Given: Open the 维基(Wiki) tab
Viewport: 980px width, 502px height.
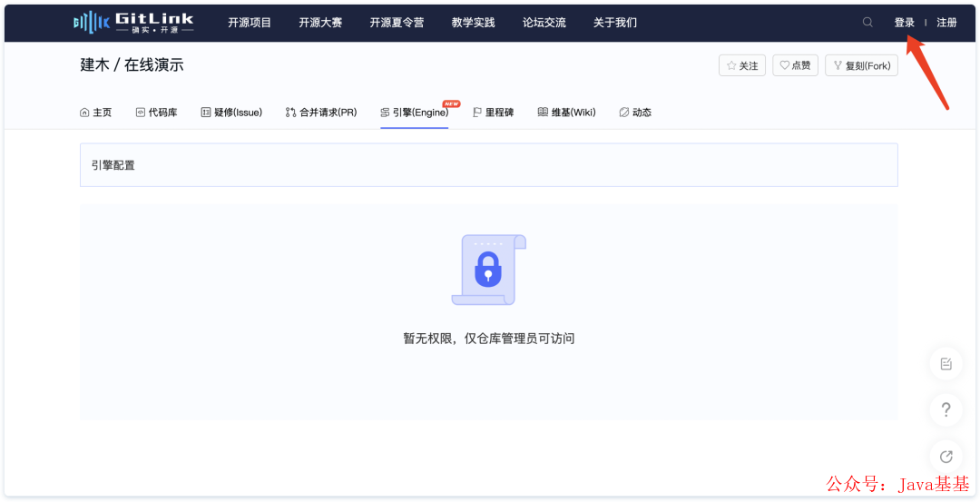Looking at the screenshot, I should click(x=566, y=113).
